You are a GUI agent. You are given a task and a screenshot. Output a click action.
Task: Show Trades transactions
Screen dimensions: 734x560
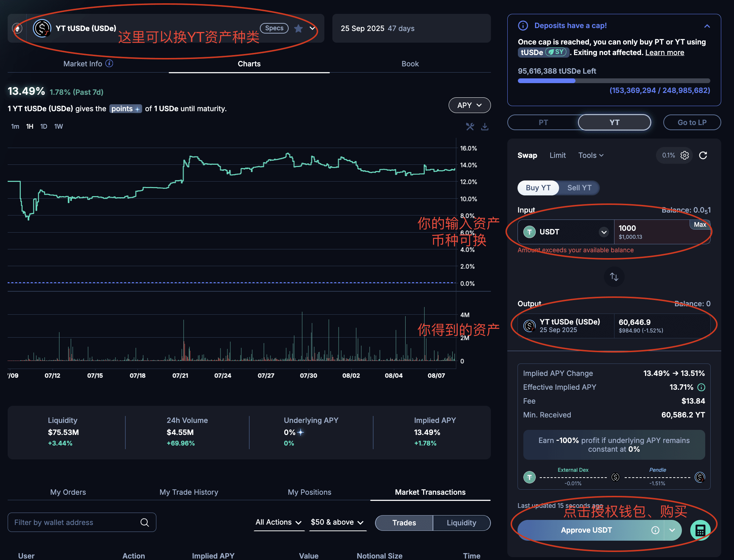(404, 523)
